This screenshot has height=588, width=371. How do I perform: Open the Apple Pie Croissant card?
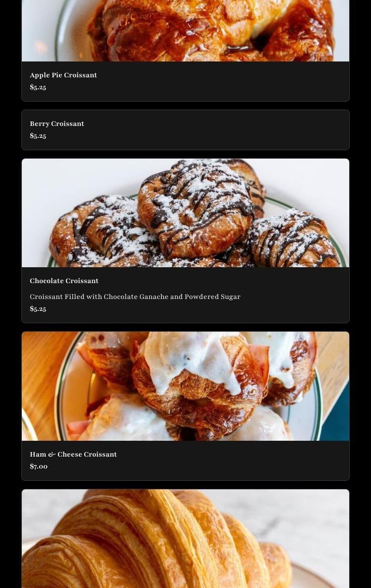pyautogui.click(x=185, y=51)
